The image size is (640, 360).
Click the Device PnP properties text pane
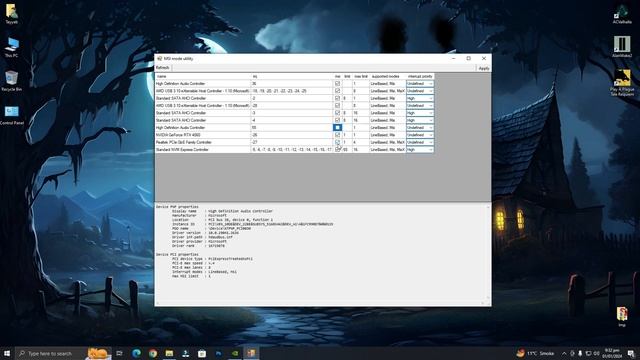coord(320,253)
